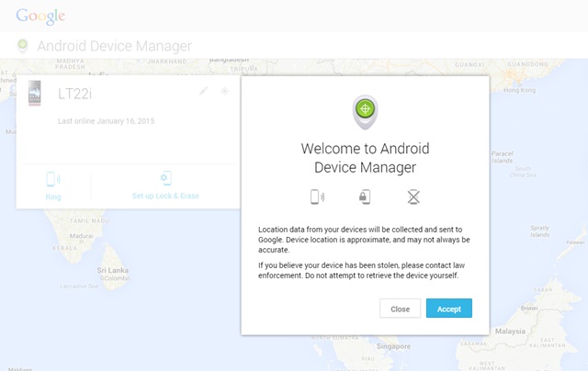Image resolution: width=588 pixels, height=371 pixels.
Task: Click Singapore label on map
Action: (393, 346)
